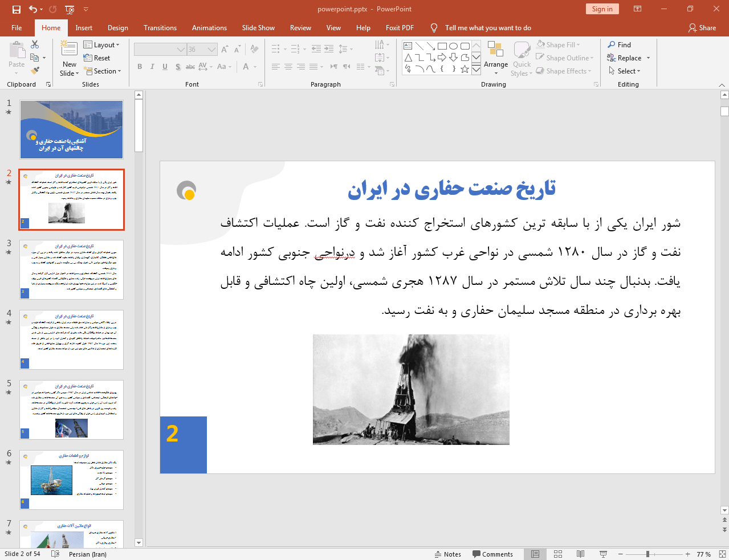The height and width of the screenshot is (560, 729).
Task: Click the Cut scissors icon
Action: 35,44
